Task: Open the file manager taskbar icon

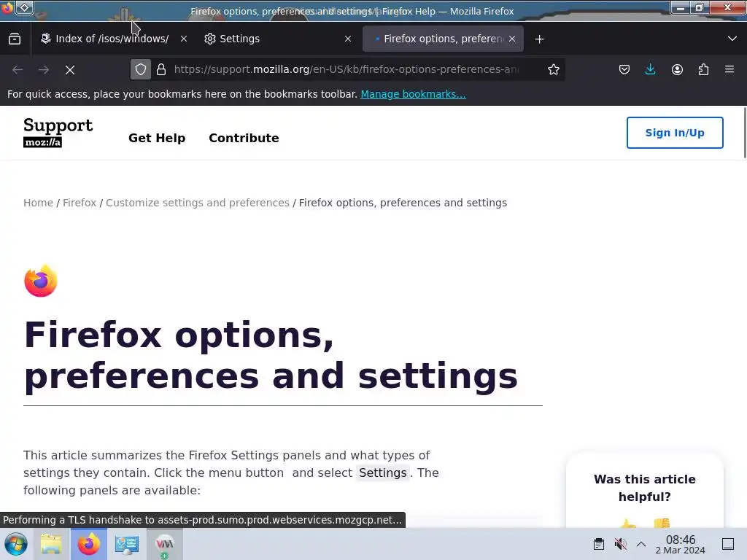Action: point(51,544)
